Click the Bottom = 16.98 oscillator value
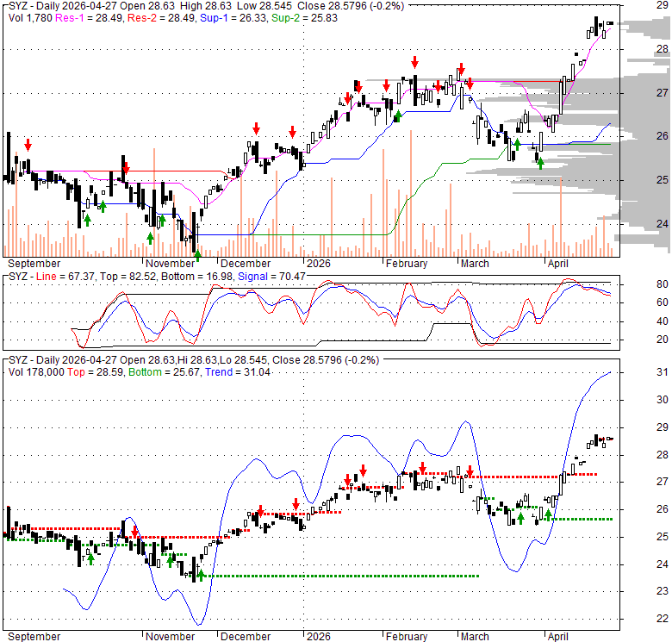Screen dimensions: 672x642 tap(196, 277)
